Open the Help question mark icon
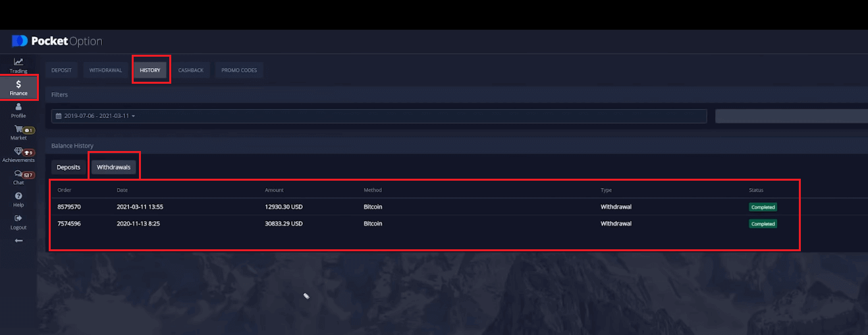Screen dimensions: 868x335 tap(18, 196)
